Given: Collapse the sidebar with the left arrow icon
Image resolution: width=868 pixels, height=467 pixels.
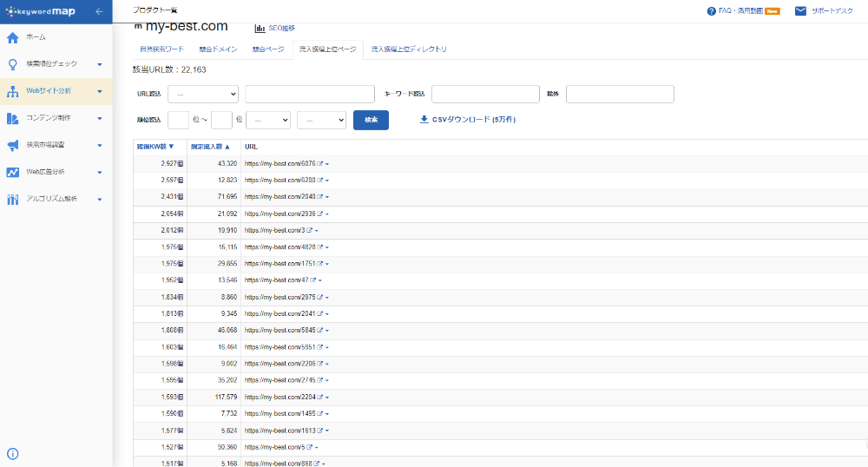Looking at the screenshot, I should pos(99,11).
